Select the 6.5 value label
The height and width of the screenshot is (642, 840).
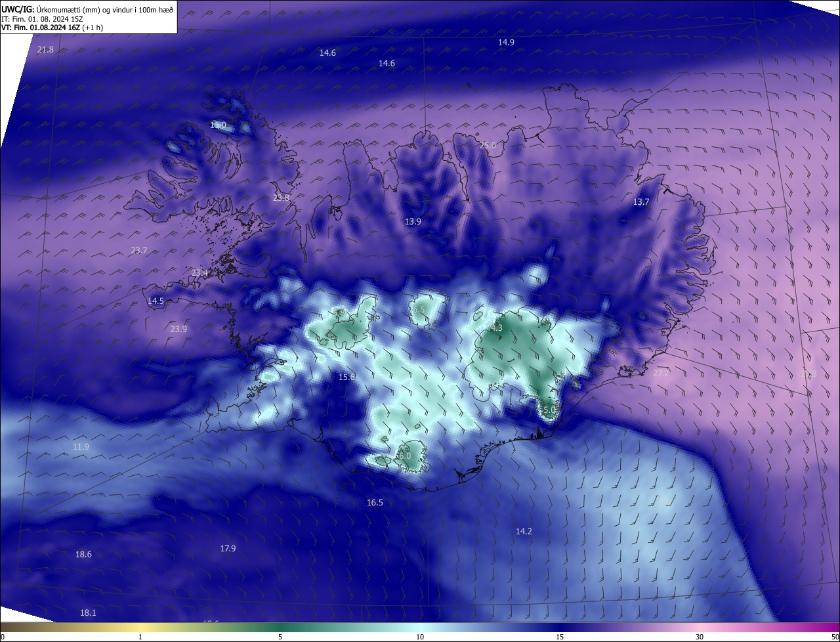(x=419, y=309)
